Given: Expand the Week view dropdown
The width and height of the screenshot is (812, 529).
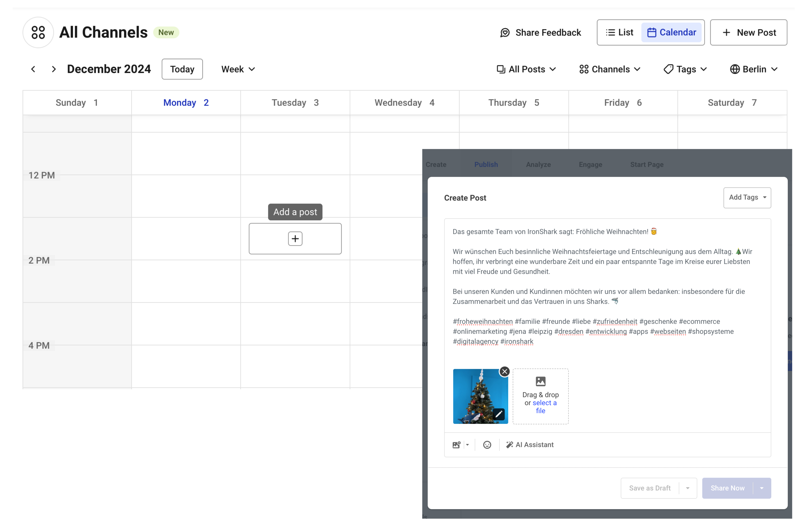Looking at the screenshot, I should click(x=238, y=69).
